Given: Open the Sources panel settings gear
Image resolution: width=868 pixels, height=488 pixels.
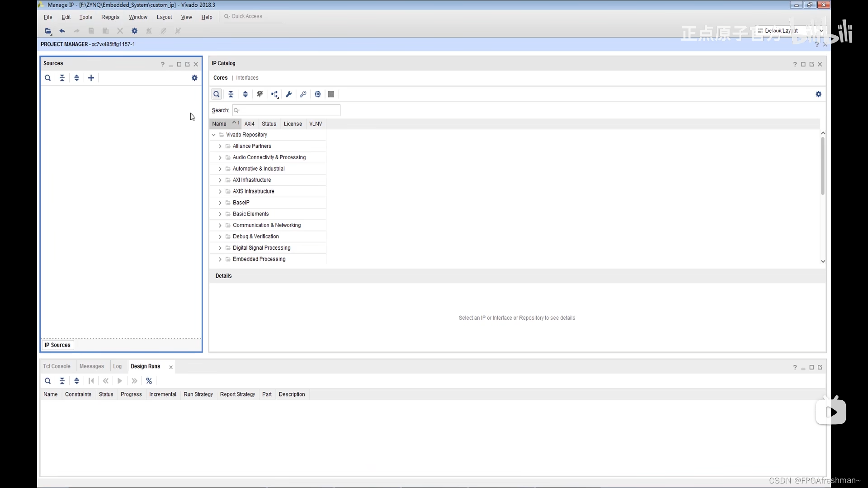Looking at the screenshot, I should (194, 78).
